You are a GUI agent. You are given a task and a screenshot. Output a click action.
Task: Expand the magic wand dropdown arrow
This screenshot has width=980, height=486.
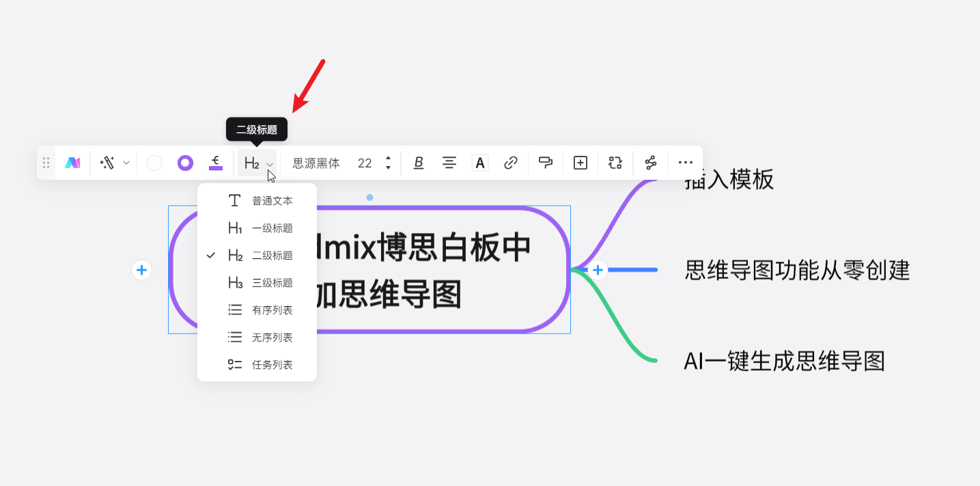tap(126, 163)
